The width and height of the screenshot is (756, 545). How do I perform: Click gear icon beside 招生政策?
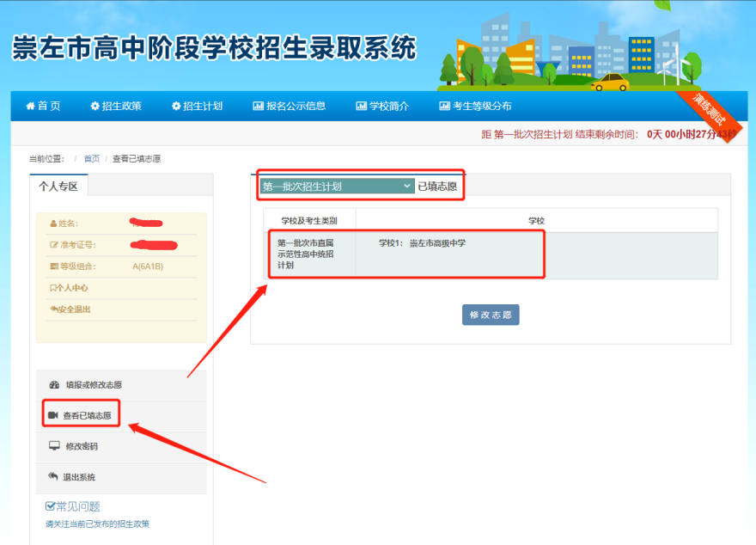[x=94, y=107]
